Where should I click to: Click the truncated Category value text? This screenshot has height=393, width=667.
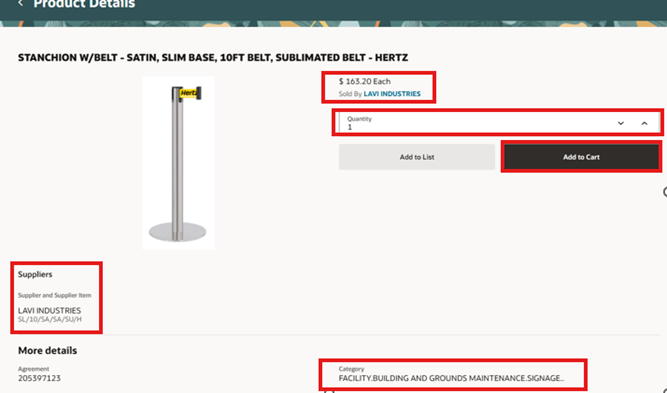[451, 378]
